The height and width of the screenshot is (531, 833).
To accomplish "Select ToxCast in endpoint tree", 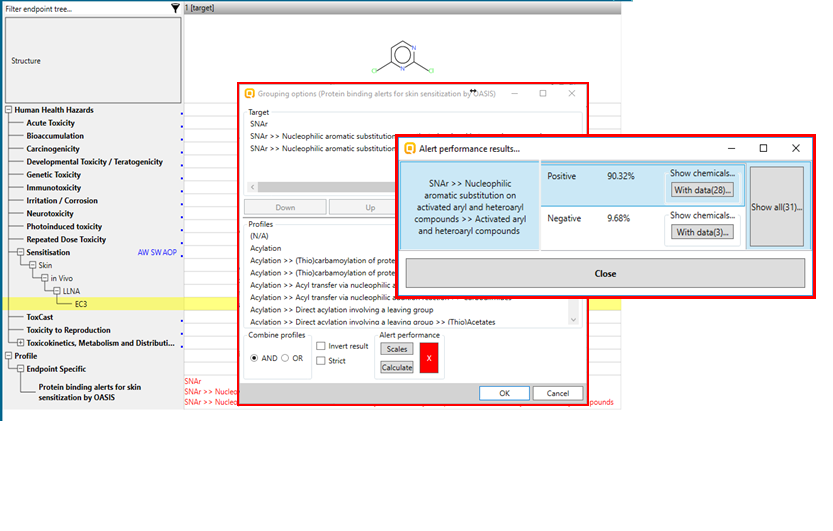I will (x=40, y=317).
